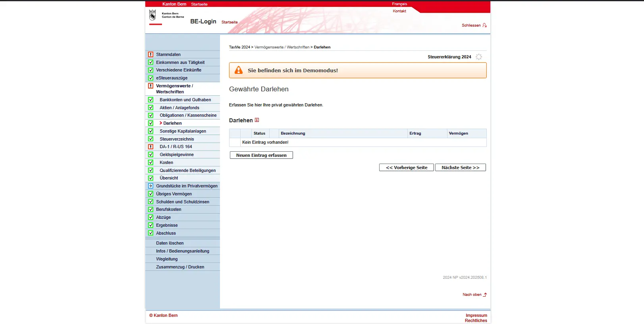Click the Steuererklärung 2024 progress spinner

pos(479,57)
